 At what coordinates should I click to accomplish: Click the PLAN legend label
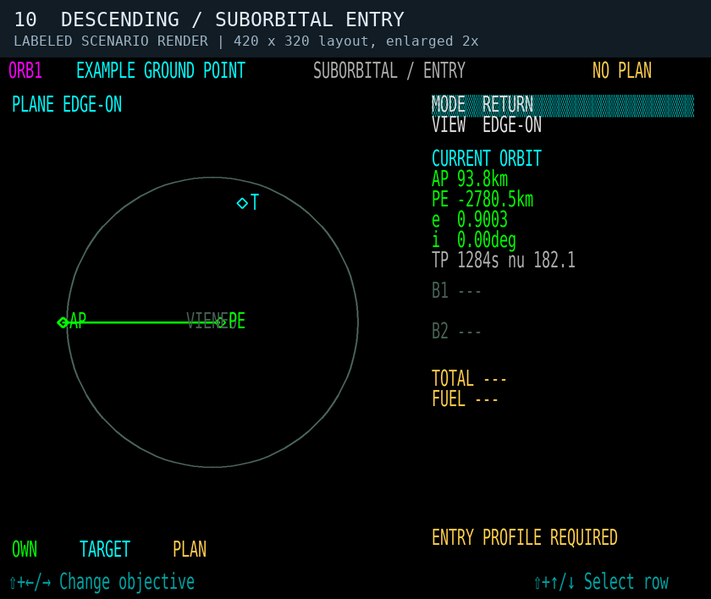[190, 550]
